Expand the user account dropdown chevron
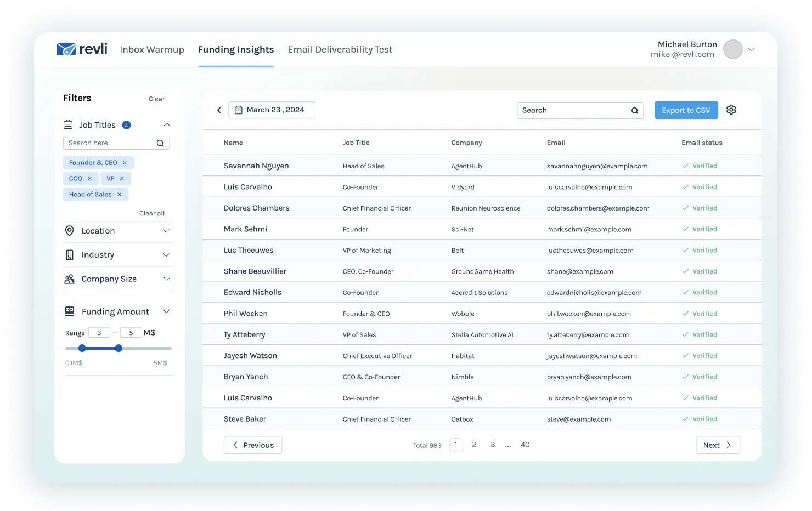Image resolution: width=812 pixels, height=511 pixels. [x=751, y=49]
